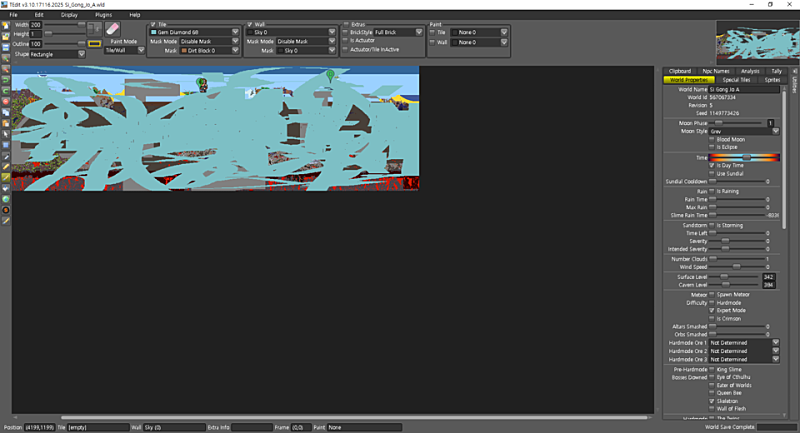
Task: Open the BrickStyle Full Brick dropdown
Action: 398,32
